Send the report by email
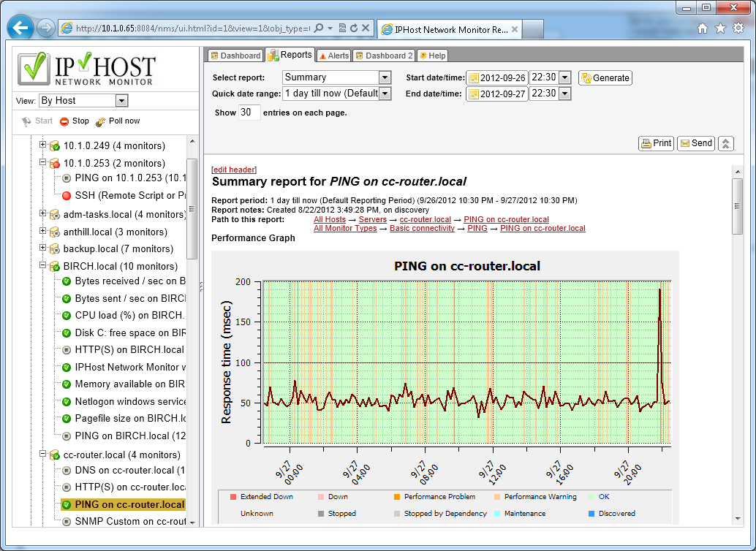The height and width of the screenshot is (551, 756). [x=695, y=143]
